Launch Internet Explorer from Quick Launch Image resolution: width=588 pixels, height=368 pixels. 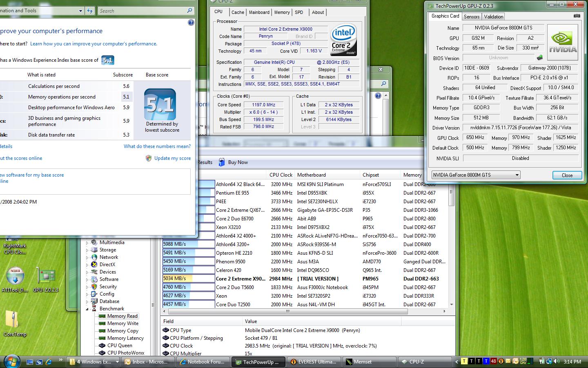[x=49, y=362]
